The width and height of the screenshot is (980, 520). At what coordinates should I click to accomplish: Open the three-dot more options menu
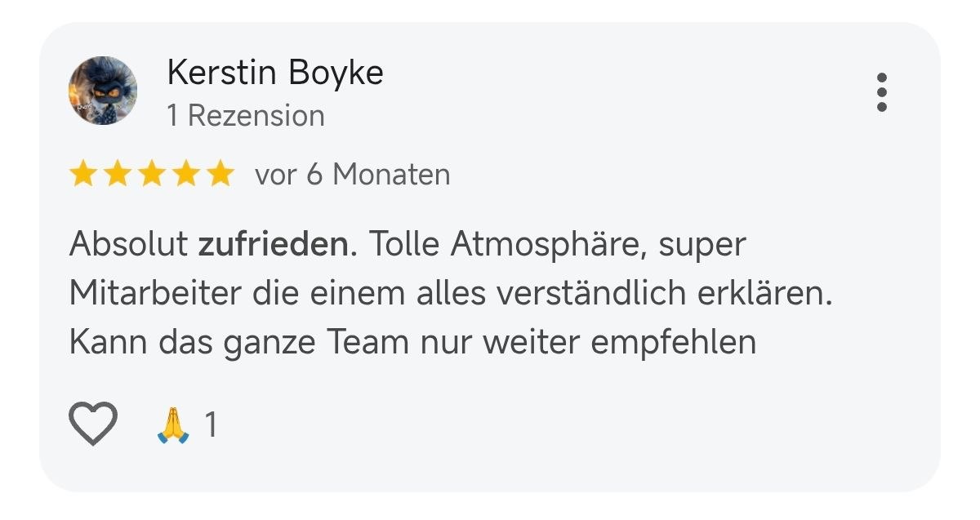tap(881, 92)
